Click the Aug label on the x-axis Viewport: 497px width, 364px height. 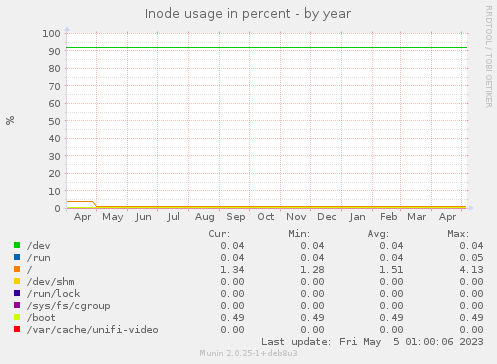(x=205, y=217)
